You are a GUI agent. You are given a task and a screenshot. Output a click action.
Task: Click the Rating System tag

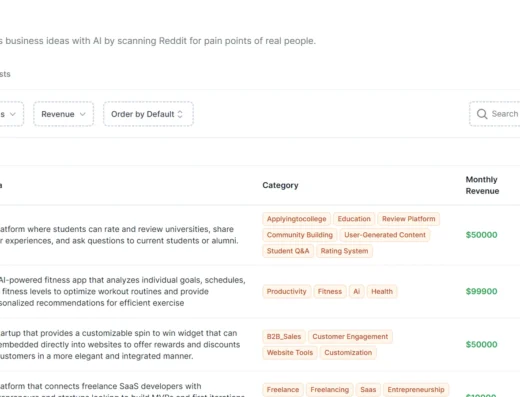[x=344, y=251]
